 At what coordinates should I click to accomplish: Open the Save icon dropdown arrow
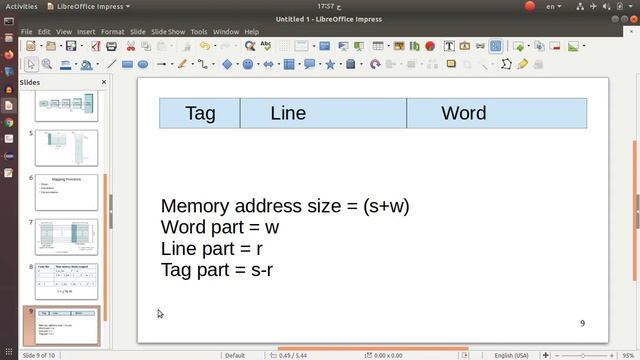point(81,46)
